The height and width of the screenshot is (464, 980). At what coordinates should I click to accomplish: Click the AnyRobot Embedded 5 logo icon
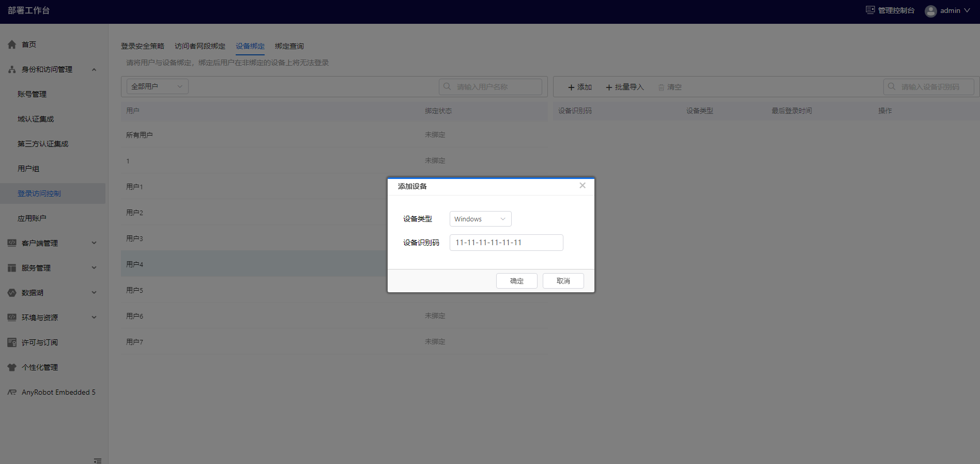[12, 392]
